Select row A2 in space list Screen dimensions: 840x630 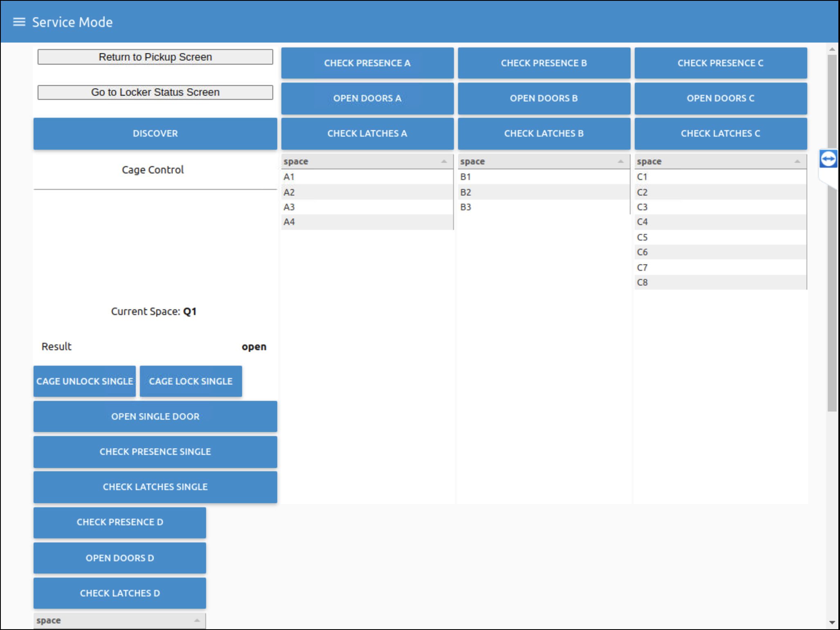coord(367,192)
